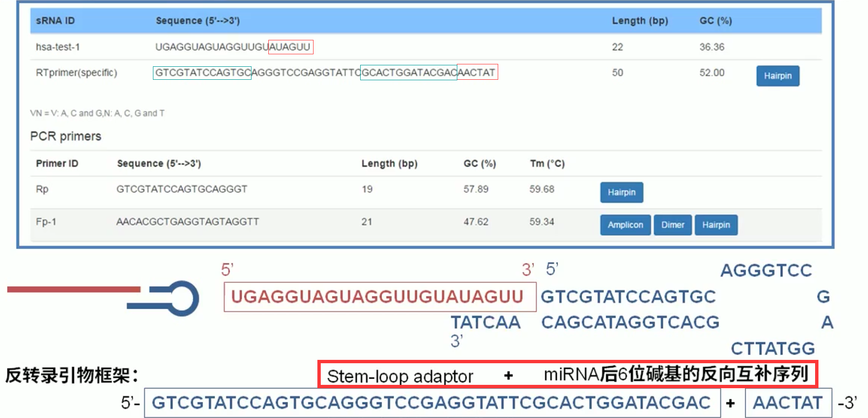Click the Hairpin button in Fp-1 row

[x=716, y=225]
